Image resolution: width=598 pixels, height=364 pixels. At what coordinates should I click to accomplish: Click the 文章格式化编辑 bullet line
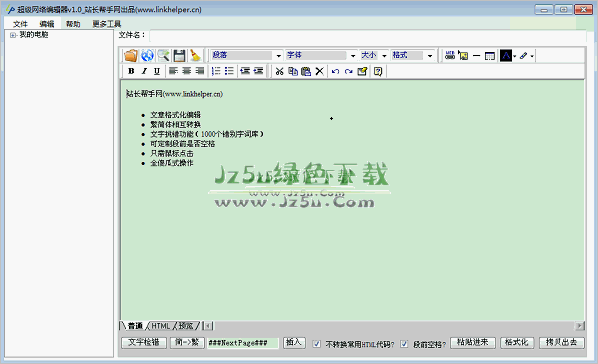(175, 115)
